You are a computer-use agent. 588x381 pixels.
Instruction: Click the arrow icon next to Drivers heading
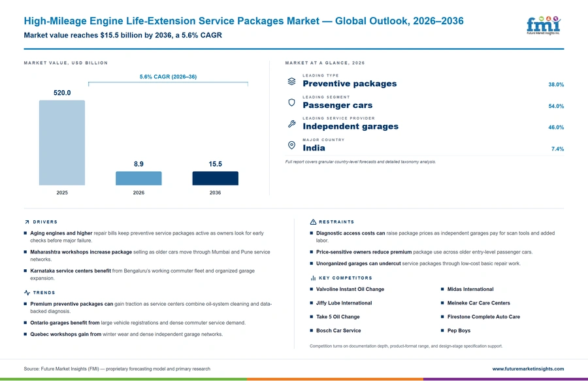point(27,222)
